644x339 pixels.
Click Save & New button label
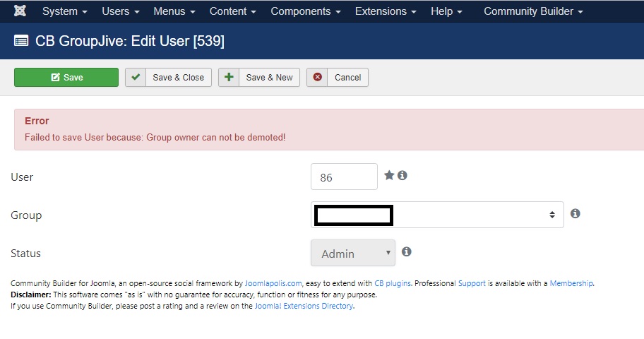tap(270, 77)
